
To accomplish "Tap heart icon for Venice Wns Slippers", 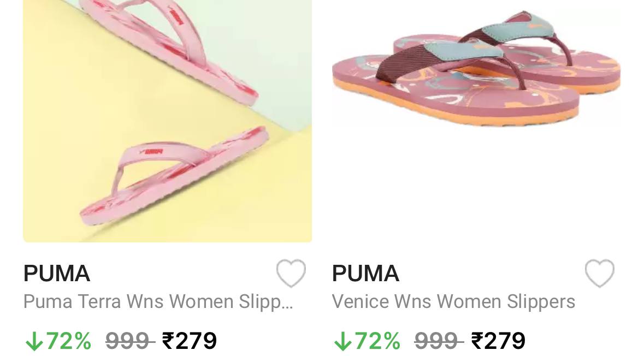I will pyautogui.click(x=600, y=273).
